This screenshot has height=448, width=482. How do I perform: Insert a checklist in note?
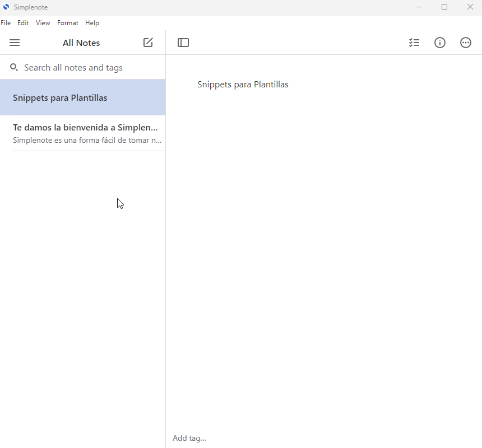(x=414, y=43)
